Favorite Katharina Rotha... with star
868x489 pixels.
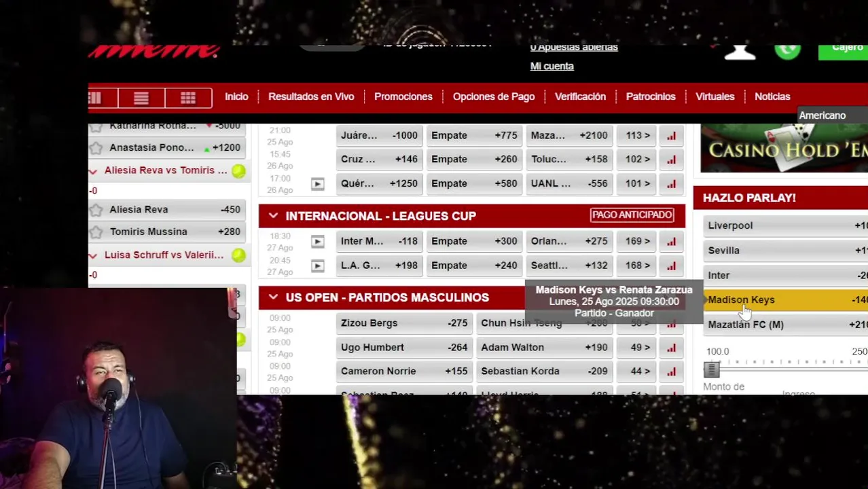point(96,126)
